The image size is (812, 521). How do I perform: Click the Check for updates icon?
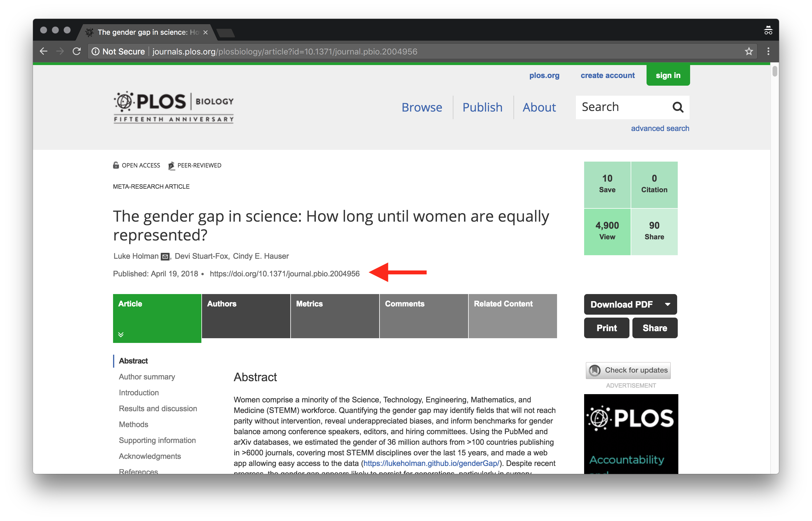593,369
